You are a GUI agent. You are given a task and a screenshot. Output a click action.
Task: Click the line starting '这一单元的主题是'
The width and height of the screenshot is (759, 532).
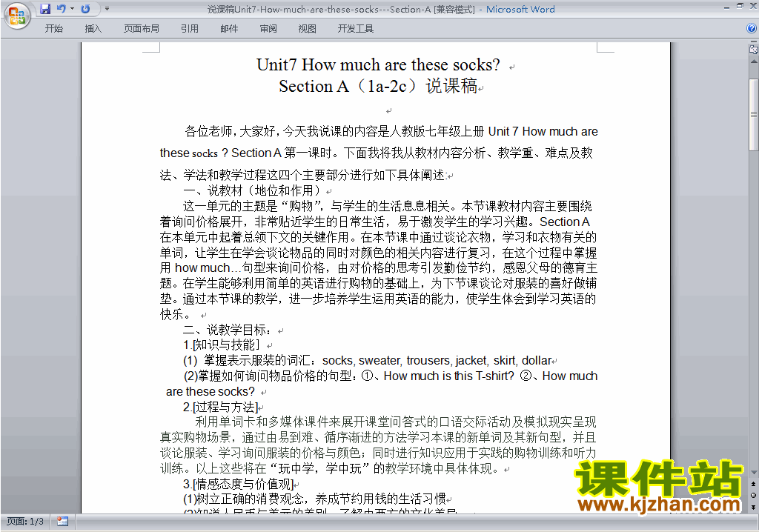coord(387,206)
